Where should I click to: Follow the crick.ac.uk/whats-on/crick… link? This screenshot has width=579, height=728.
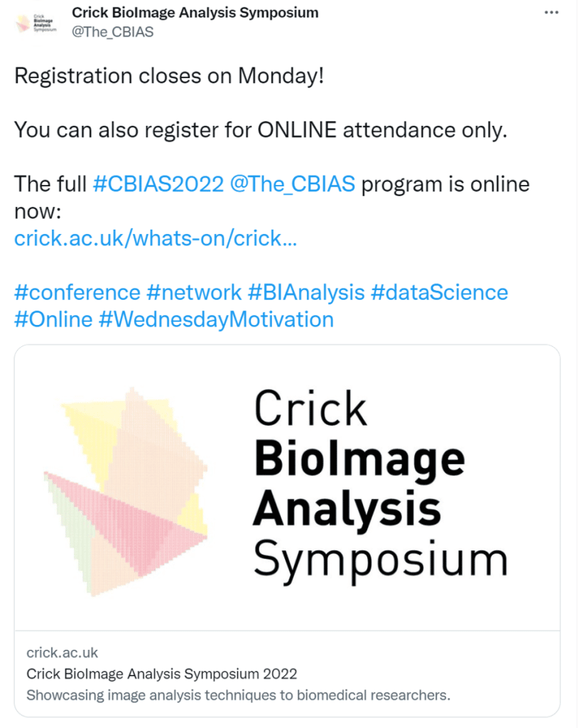click(x=156, y=238)
